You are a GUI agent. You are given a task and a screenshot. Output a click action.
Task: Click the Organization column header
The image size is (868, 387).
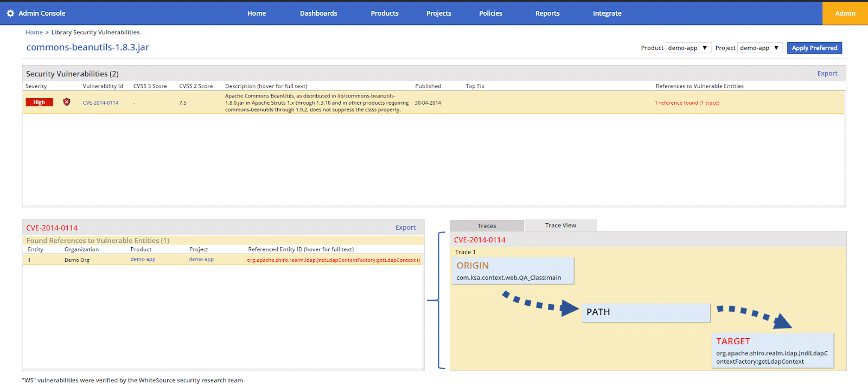pyautogui.click(x=81, y=249)
